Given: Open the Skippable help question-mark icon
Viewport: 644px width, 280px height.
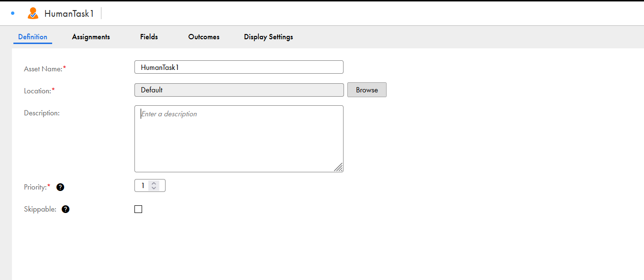Looking at the screenshot, I should 66,209.
